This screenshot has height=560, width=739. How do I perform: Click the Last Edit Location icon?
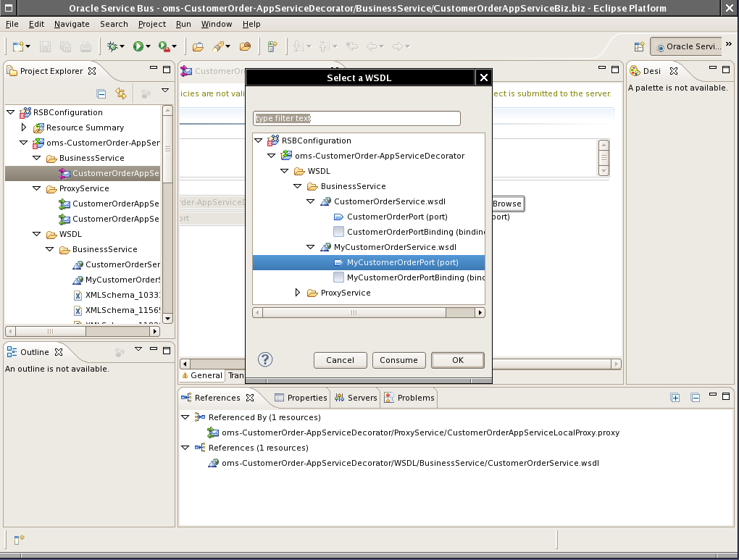(x=351, y=46)
